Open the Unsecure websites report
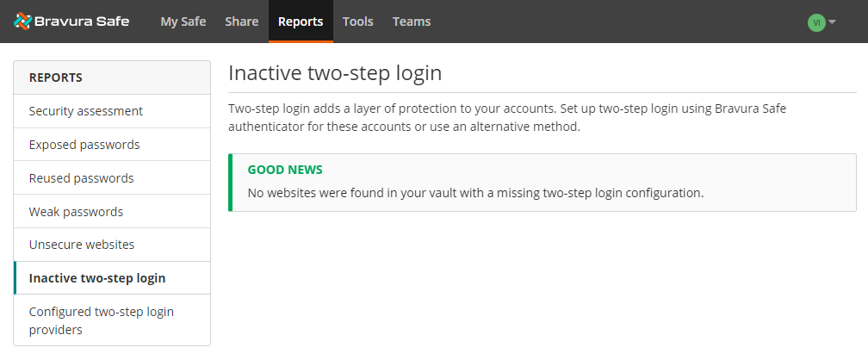 (x=112, y=245)
